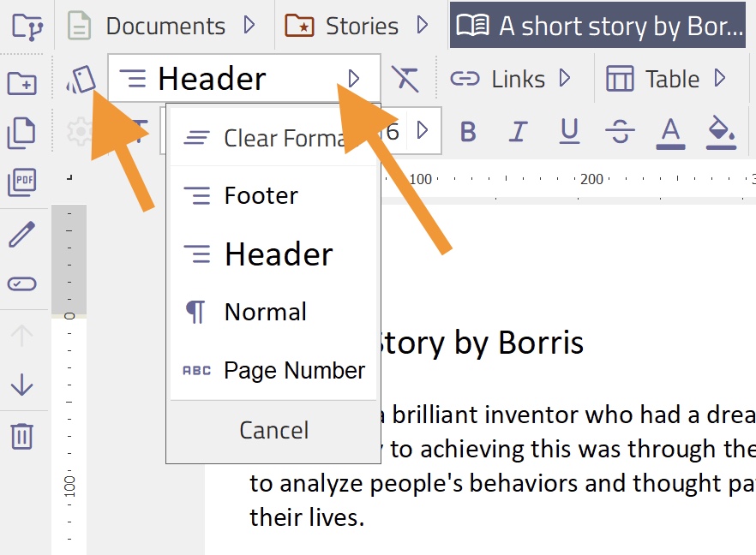Expand the font size arrow
The width and height of the screenshot is (756, 555).
click(423, 130)
